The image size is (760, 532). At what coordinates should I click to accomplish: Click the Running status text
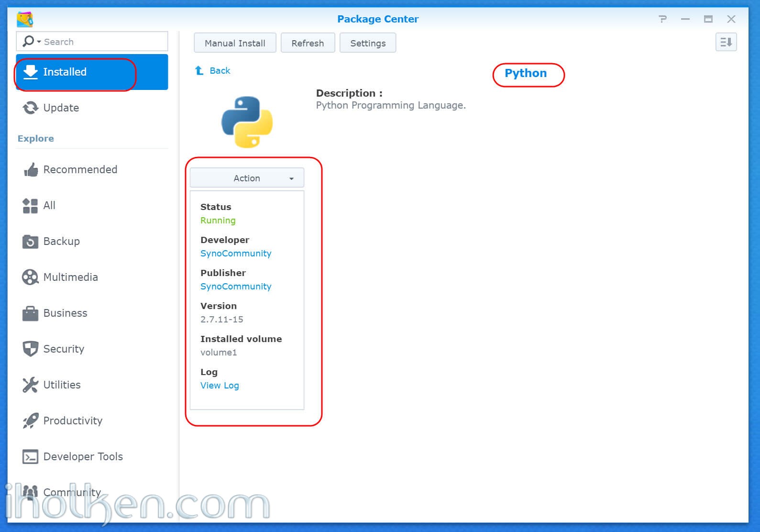pyautogui.click(x=218, y=220)
